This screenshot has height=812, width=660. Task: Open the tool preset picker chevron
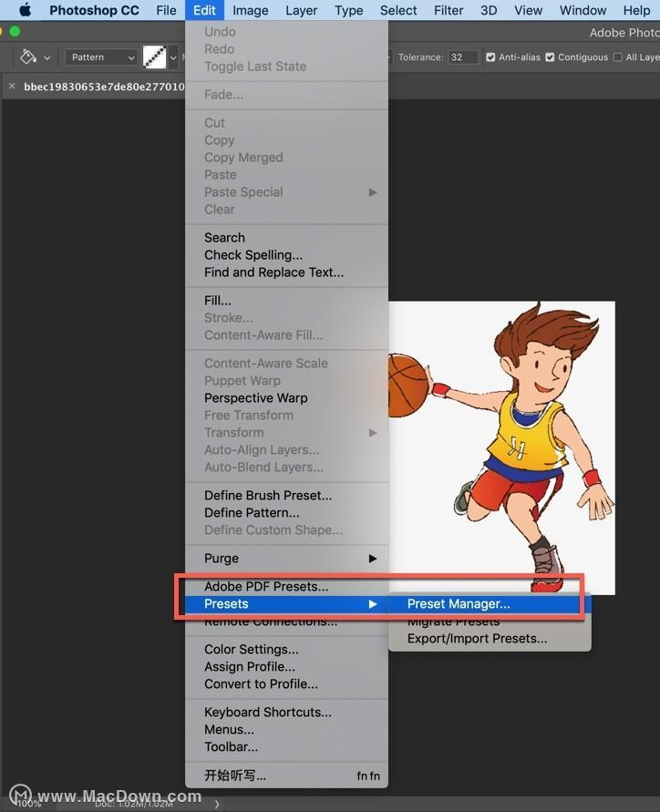point(47,57)
